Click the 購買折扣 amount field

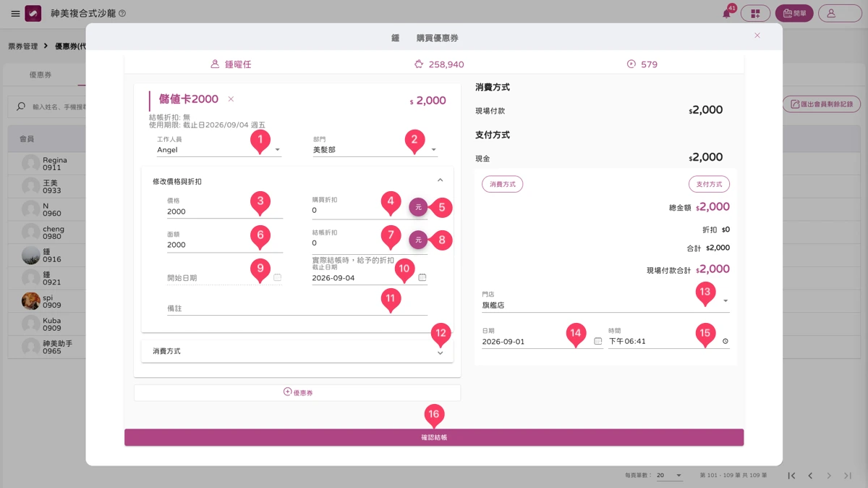point(359,211)
